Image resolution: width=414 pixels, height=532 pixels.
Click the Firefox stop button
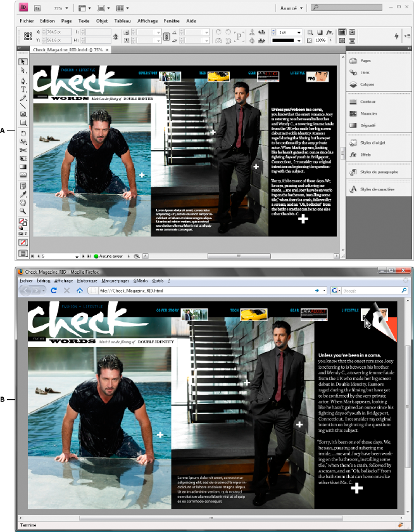(x=67, y=291)
